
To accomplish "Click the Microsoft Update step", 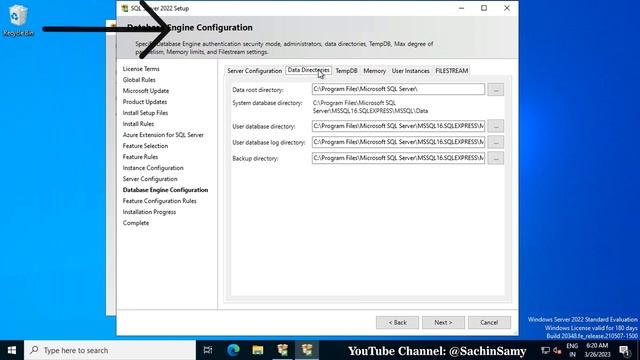I will 146,91.
